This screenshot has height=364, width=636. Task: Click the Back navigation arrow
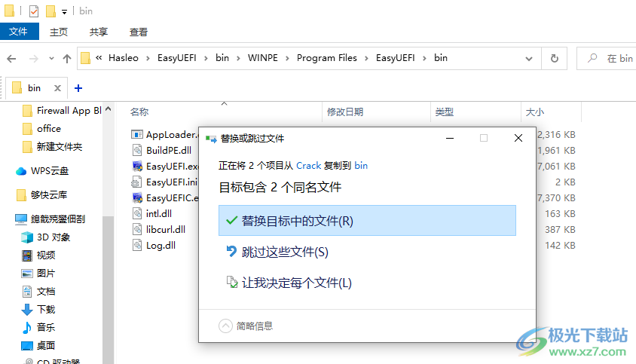(11, 59)
